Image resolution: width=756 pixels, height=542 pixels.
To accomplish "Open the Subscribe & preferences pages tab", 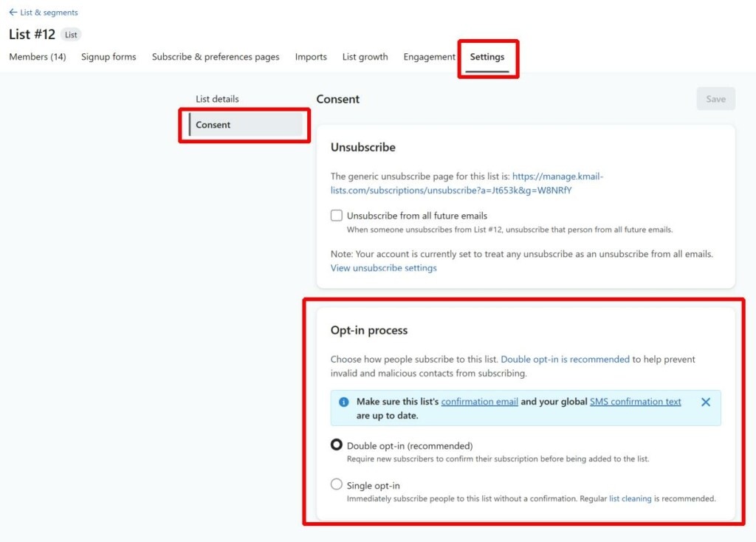I will [216, 56].
